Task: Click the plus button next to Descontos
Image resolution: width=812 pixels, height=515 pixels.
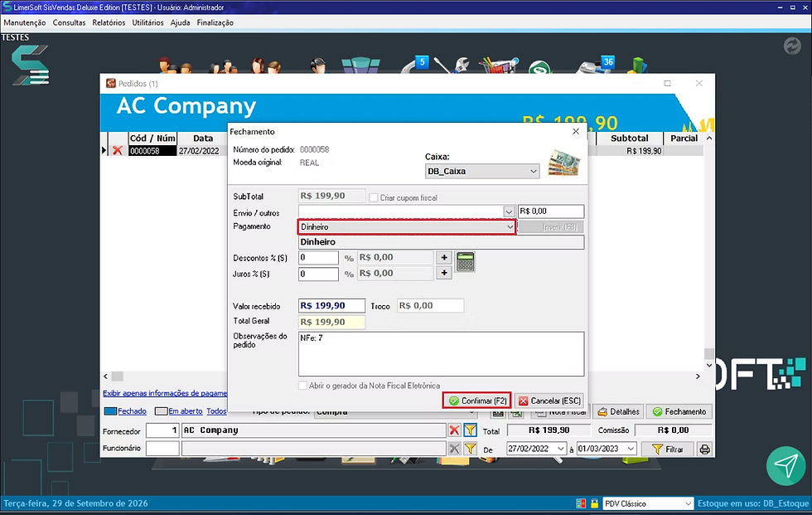Action: 444,257
